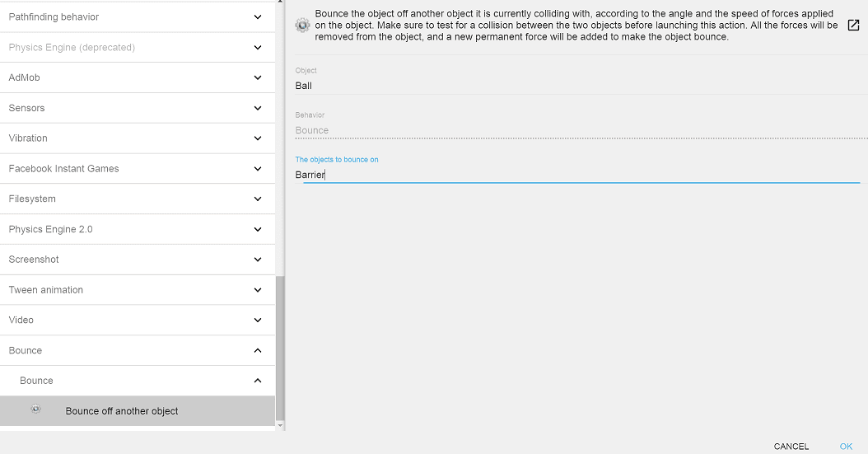868x454 pixels.
Task: Collapse the nested Bounce subcategory
Action: click(x=258, y=381)
